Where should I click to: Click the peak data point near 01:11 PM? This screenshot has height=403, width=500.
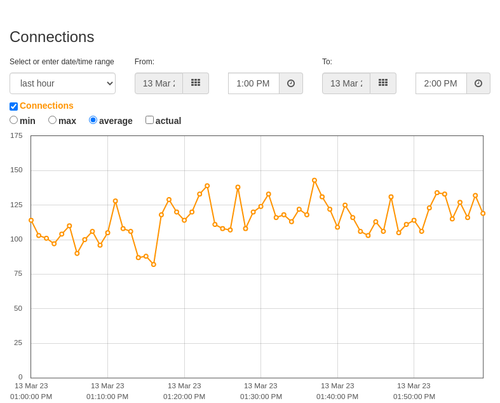115,201
